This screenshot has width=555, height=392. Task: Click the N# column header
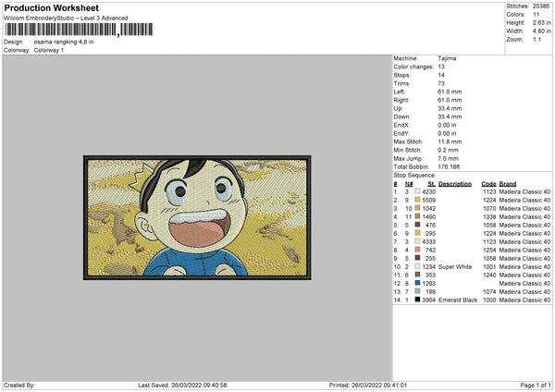(x=409, y=184)
